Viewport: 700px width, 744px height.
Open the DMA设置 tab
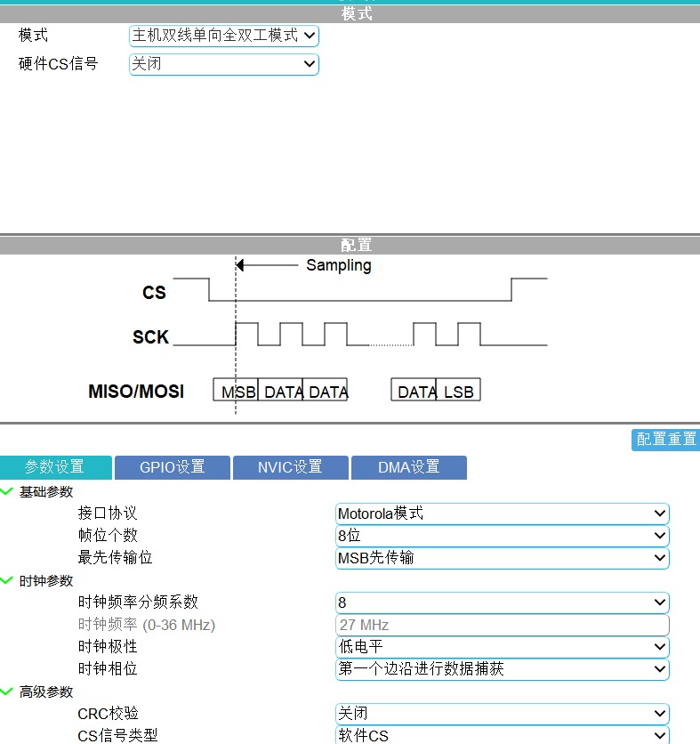pyautogui.click(x=408, y=467)
